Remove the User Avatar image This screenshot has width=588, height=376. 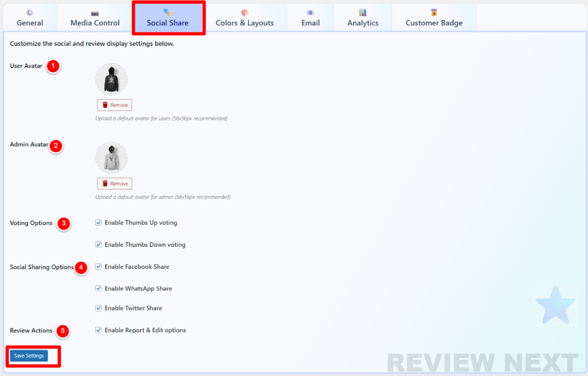coord(115,105)
